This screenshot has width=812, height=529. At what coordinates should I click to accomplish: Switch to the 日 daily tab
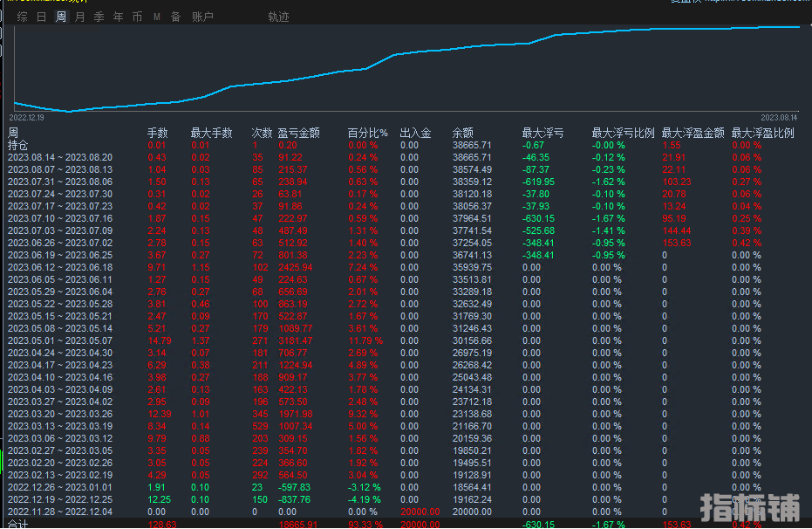pos(42,17)
